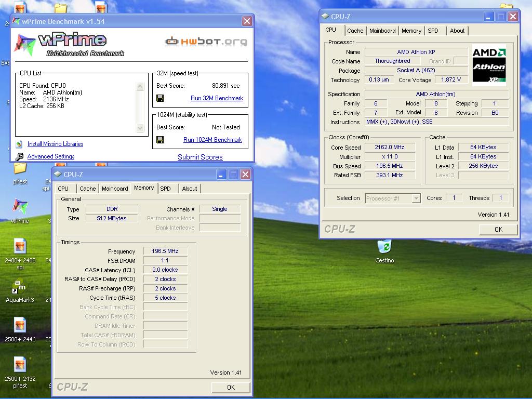
Task: Open the AquaMark3 desktop shortcut
Action: coord(20,287)
